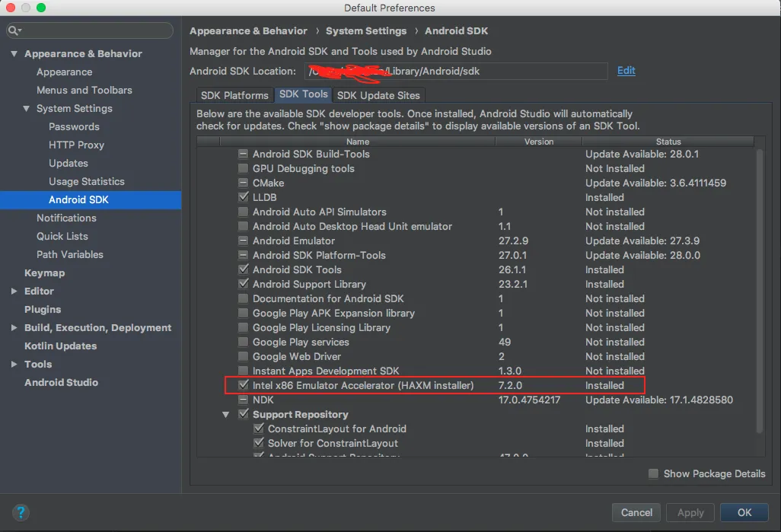The image size is (781, 532).
Task: Open the Updates settings page
Action: (x=69, y=164)
